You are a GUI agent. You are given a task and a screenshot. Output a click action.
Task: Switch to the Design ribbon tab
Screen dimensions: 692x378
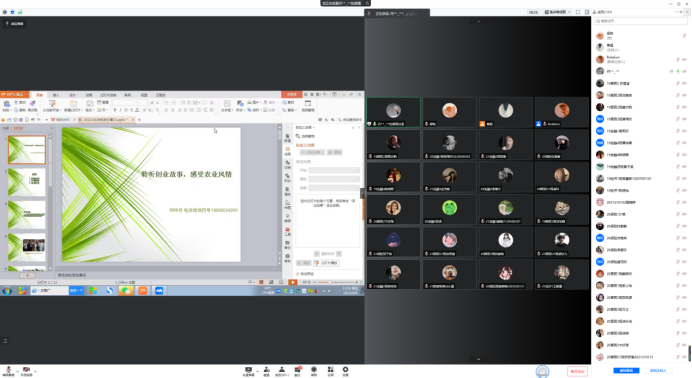pos(72,95)
